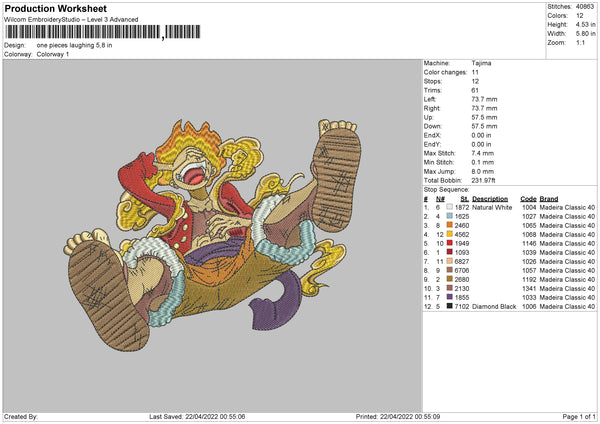Click the Production Worksheet title

55,9
